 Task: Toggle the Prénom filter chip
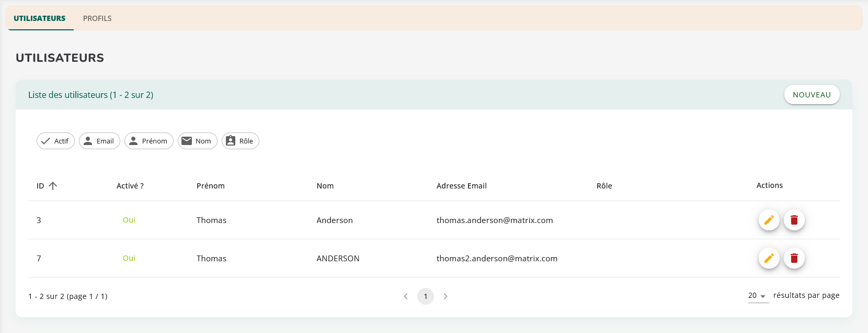149,141
